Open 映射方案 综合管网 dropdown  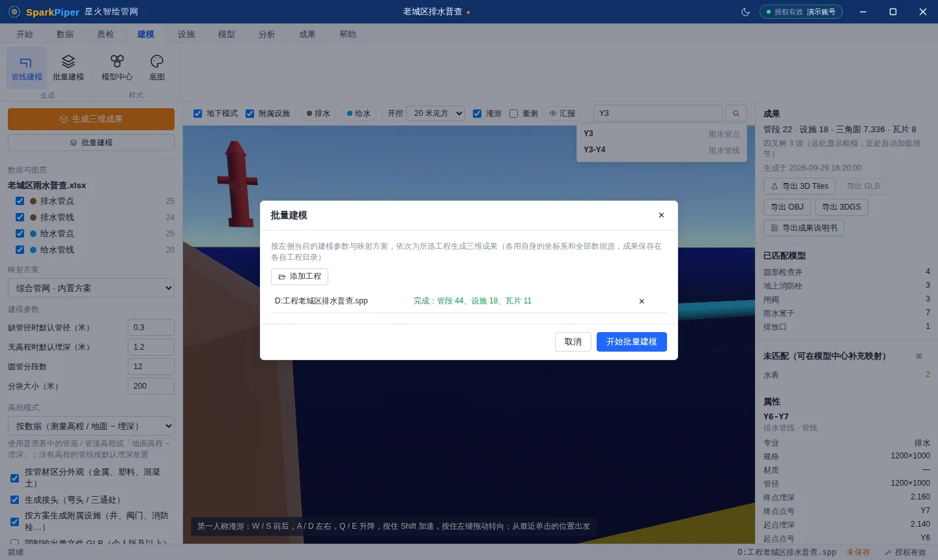pos(91,288)
